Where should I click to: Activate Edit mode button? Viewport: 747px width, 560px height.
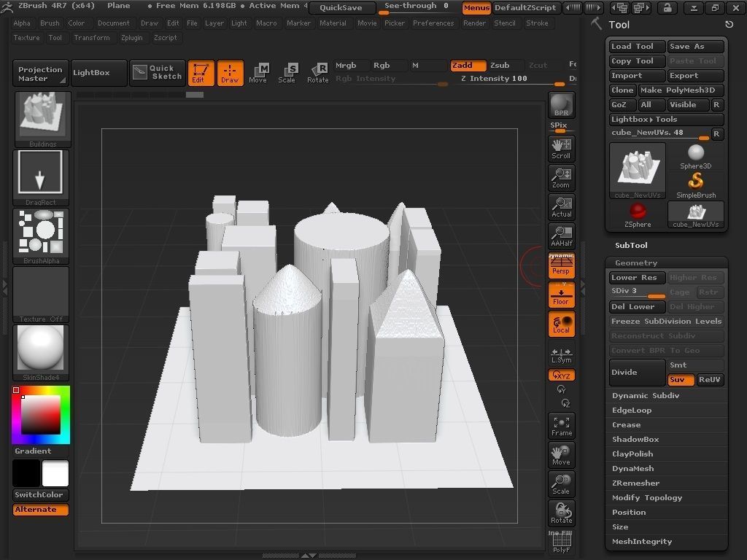tap(201, 73)
